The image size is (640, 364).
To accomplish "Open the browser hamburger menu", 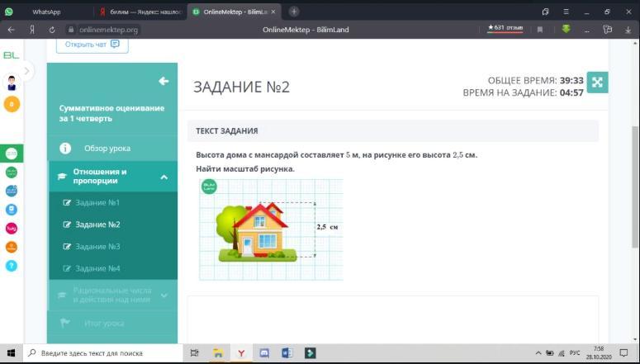I will pyautogui.click(x=566, y=12).
